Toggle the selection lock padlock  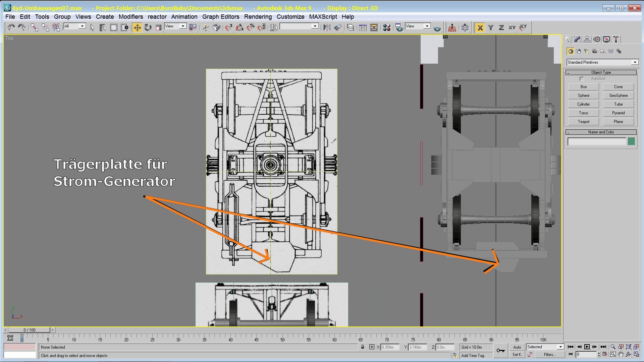pos(363,347)
